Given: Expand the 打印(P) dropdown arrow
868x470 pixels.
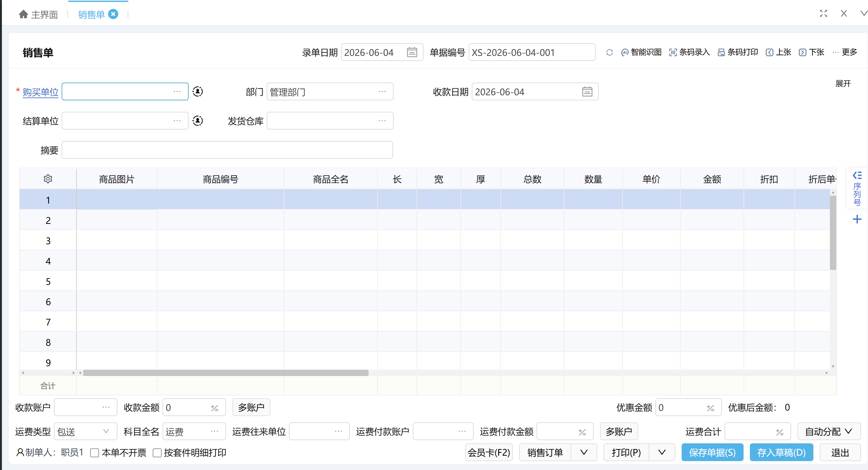Looking at the screenshot, I should click(x=662, y=453).
